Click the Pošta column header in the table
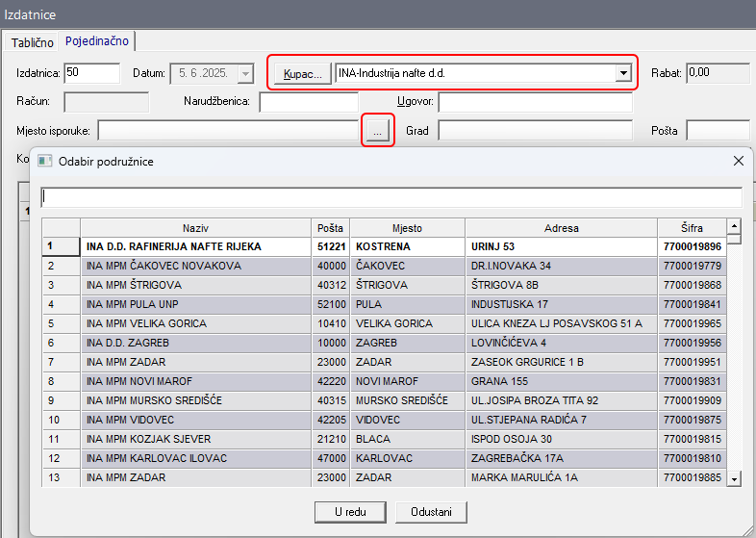Screen dimensions: 756x538 click(x=330, y=228)
